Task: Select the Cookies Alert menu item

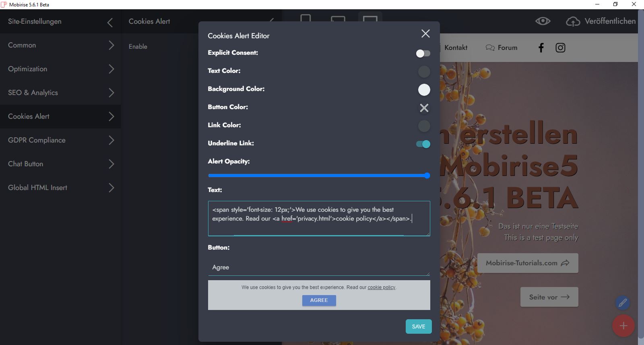Action: click(60, 116)
